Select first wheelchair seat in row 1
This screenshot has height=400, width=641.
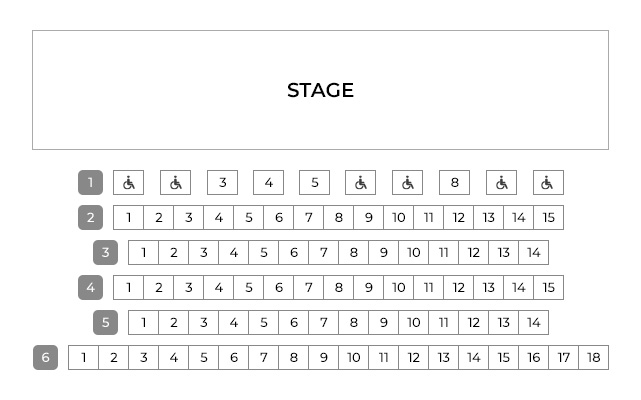coord(128,182)
